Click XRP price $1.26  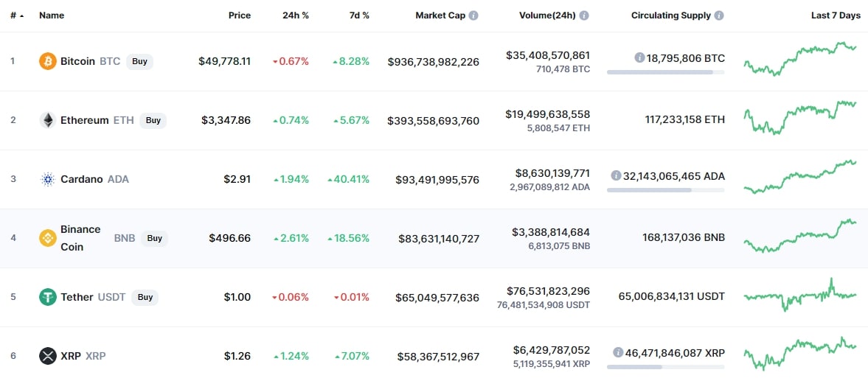coord(237,355)
